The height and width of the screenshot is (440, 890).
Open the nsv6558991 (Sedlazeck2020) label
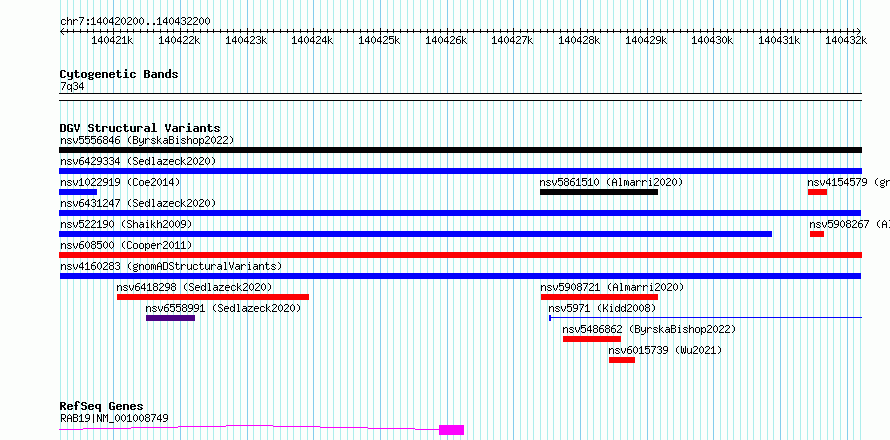(224, 308)
